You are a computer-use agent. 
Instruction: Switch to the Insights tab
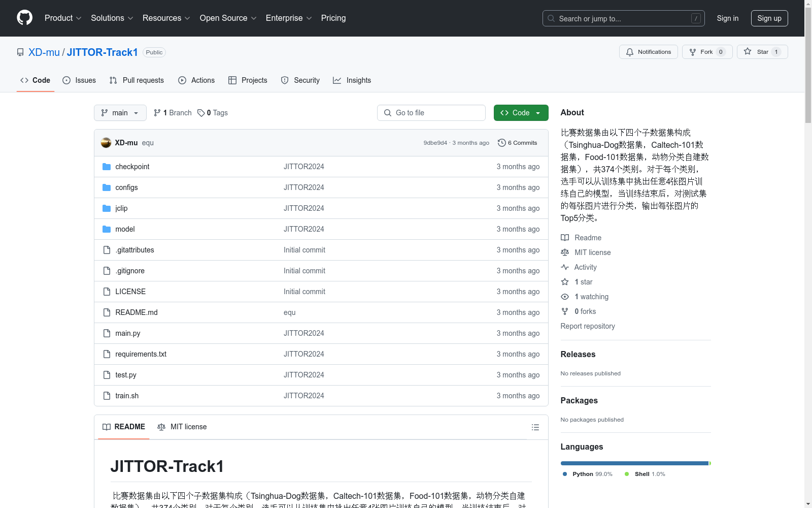click(352, 80)
